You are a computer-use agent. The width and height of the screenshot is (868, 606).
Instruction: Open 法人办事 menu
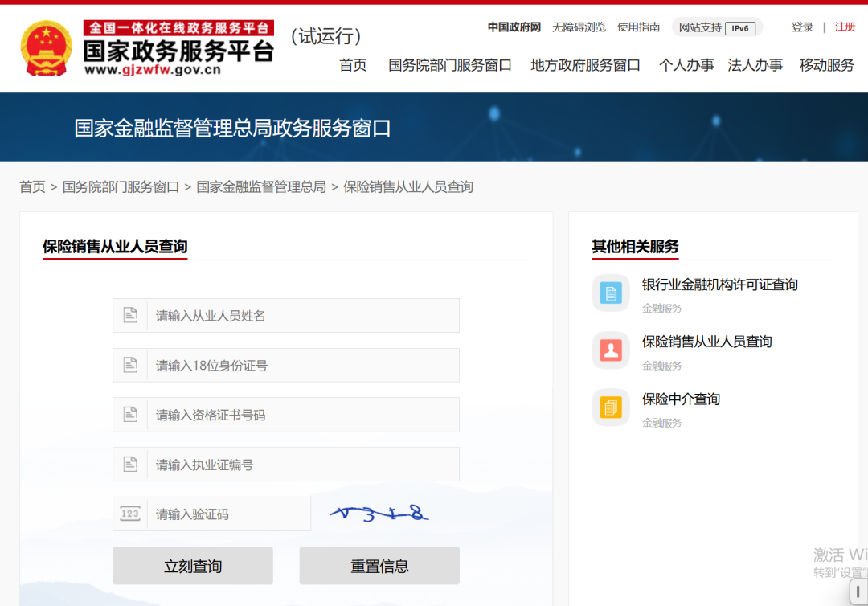click(x=755, y=65)
